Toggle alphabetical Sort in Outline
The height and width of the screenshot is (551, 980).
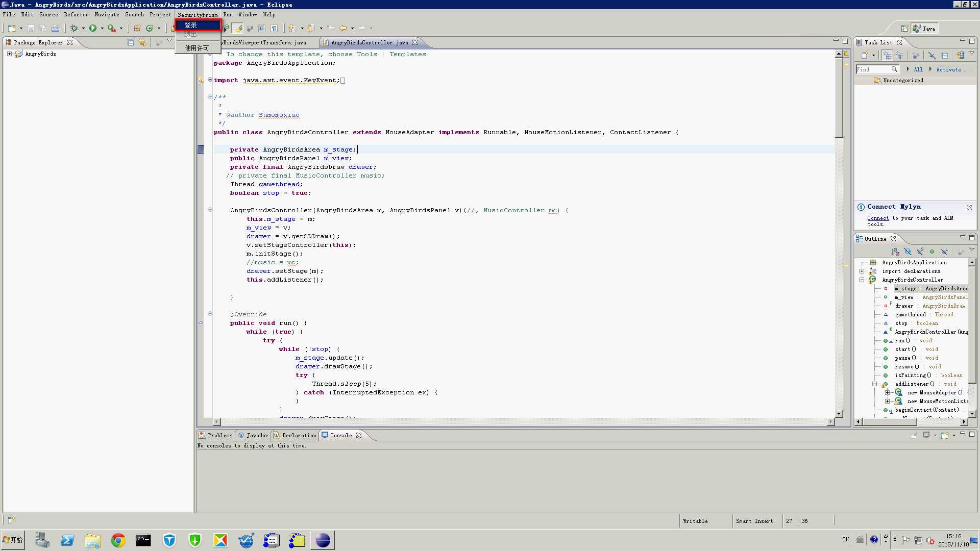pyautogui.click(x=895, y=252)
